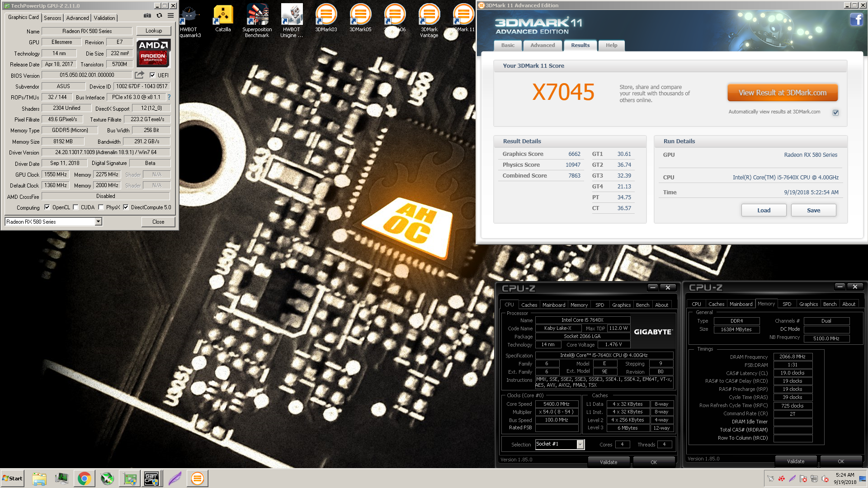Viewport: 868px width, 488px height.
Task: Open File Explorer from the taskbar
Action: pos(39,479)
